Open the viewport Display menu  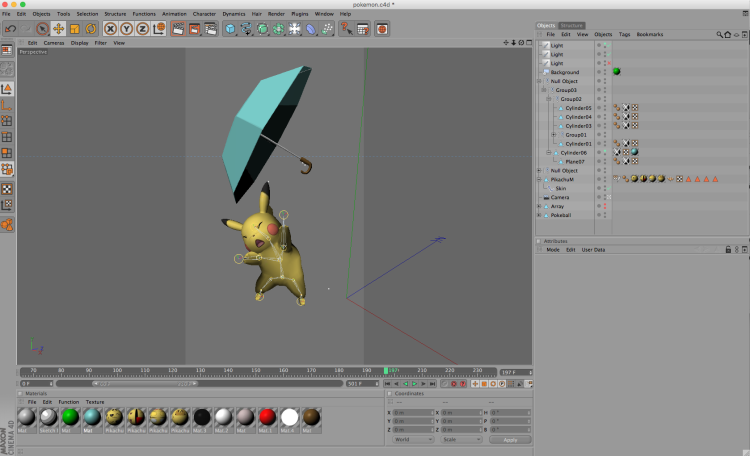click(79, 43)
